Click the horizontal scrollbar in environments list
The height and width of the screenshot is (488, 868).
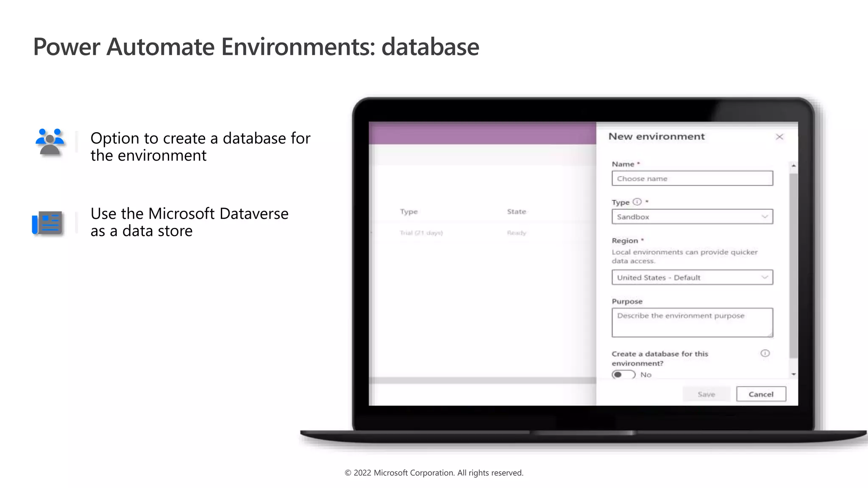click(482, 380)
